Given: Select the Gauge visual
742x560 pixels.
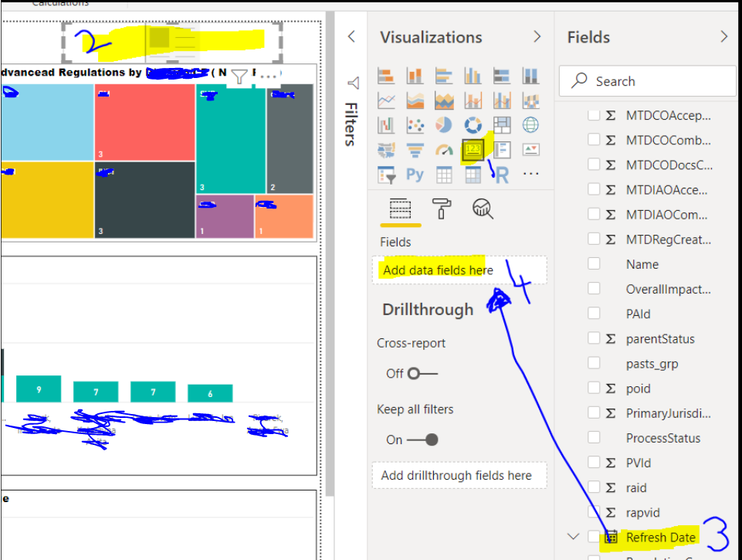Looking at the screenshot, I should (443, 148).
